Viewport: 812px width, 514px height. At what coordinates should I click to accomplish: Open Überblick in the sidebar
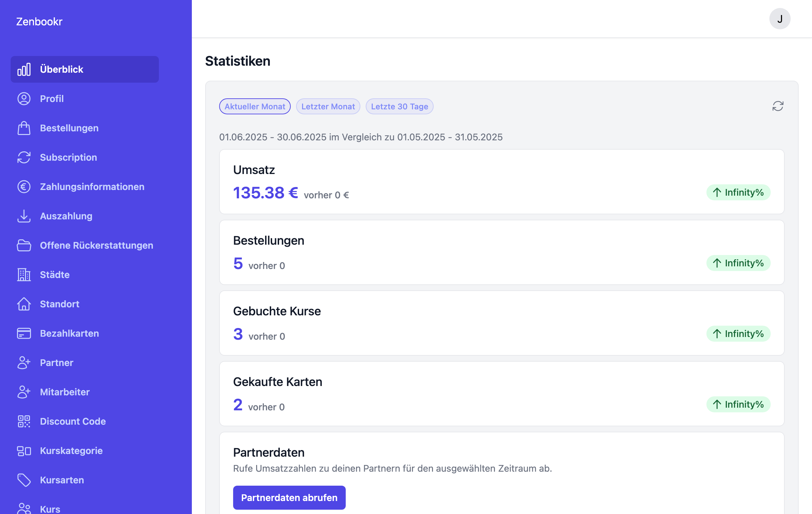(85, 69)
